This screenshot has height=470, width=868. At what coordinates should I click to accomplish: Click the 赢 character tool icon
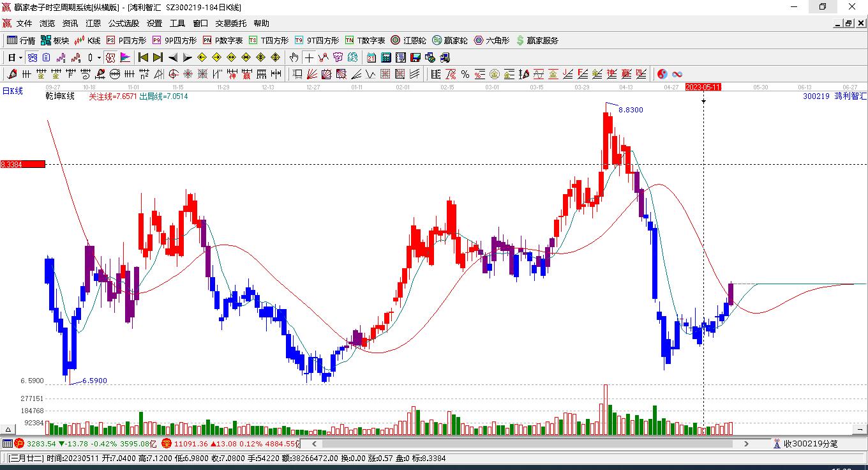(246, 74)
